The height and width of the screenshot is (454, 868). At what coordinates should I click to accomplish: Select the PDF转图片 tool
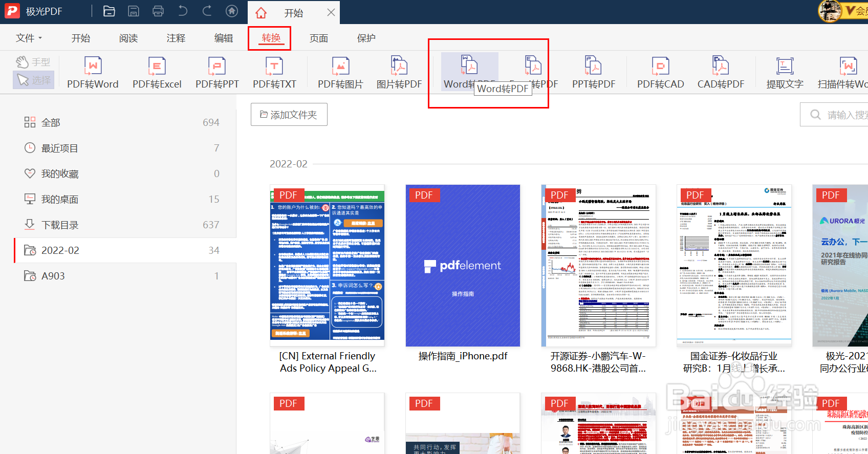340,73
